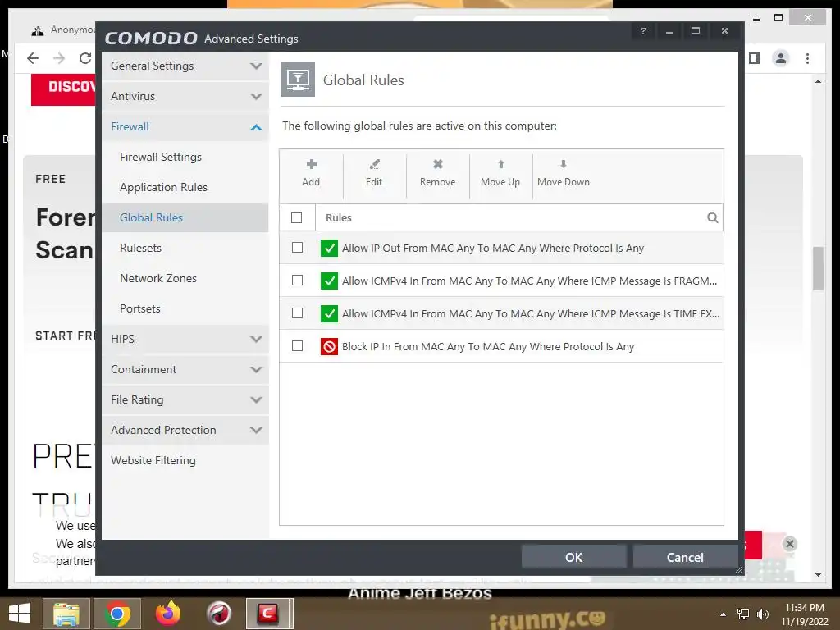Click the Remove rule button
This screenshot has height=630, width=840.
pyautogui.click(x=438, y=173)
